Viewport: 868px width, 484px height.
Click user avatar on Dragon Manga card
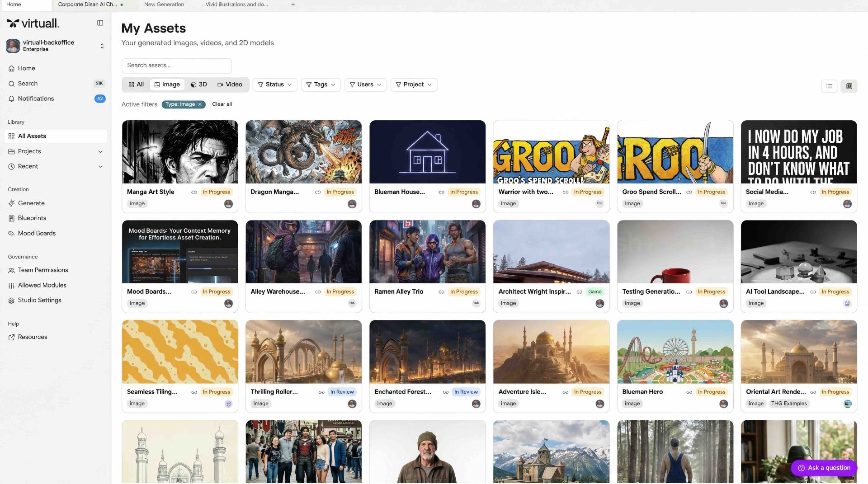pyautogui.click(x=352, y=204)
